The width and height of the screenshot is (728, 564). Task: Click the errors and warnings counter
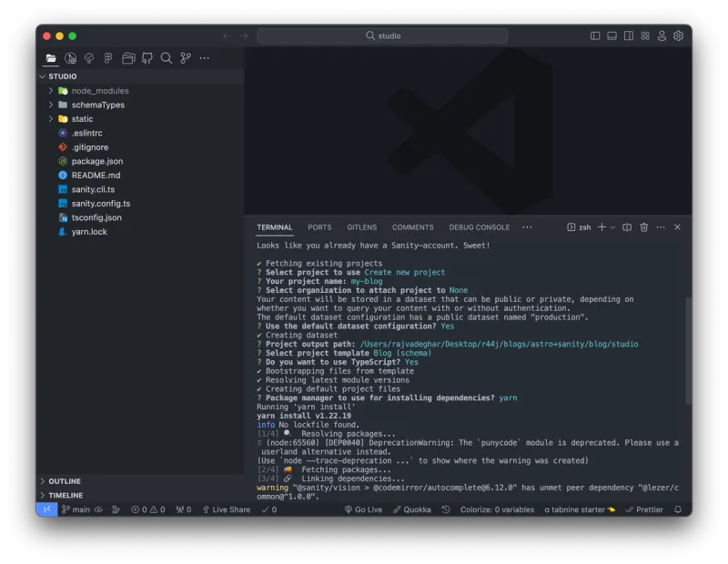pyautogui.click(x=148, y=509)
